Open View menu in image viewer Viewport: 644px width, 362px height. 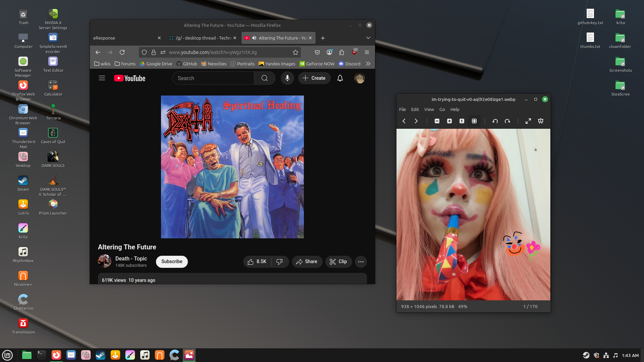point(429,109)
